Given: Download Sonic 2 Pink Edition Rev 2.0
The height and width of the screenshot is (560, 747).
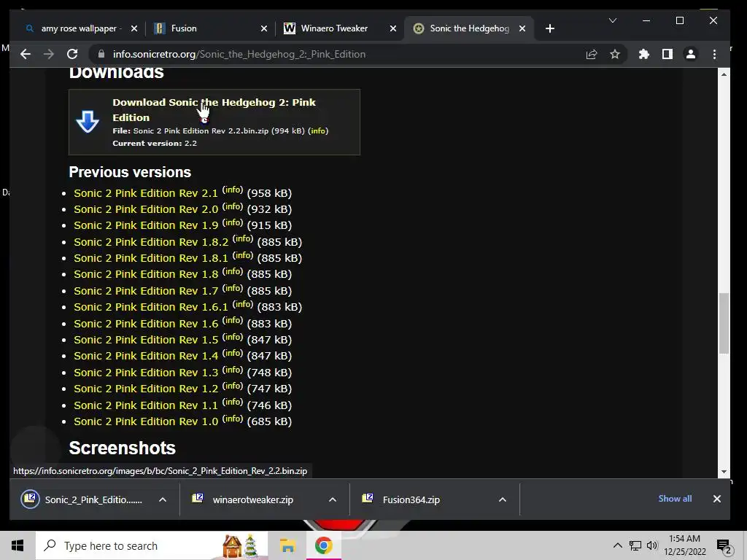Looking at the screenshot, I should tap(146, 209).
